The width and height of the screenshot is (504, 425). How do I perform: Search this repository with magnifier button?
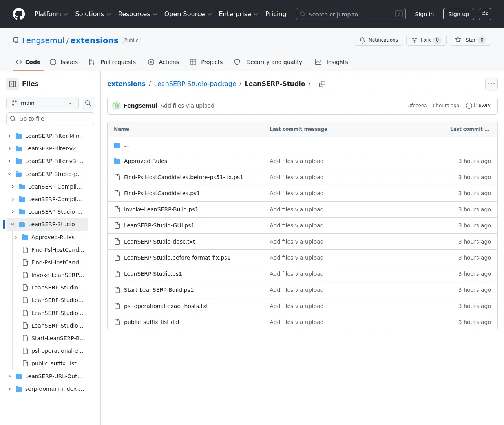88,103
